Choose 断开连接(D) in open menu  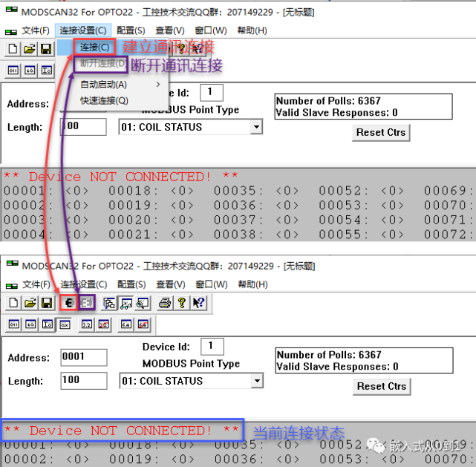click(103, 63)
